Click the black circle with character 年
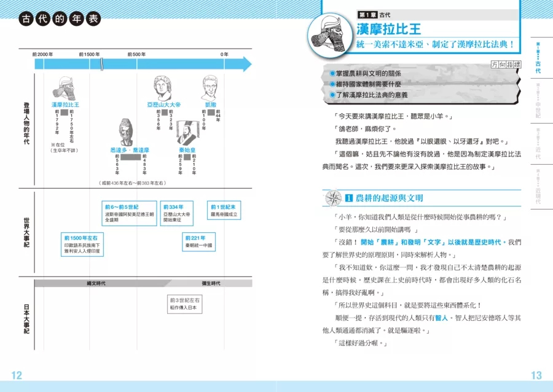 pos(77,18)
